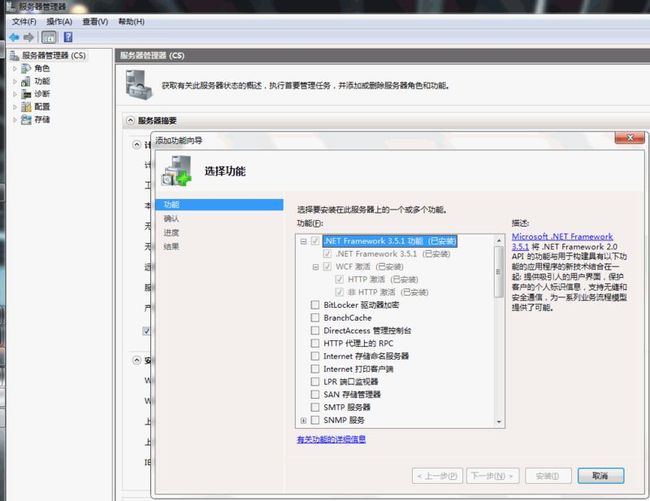Check the LPR 端口监视器 checkbox
The image size is (650, 501).
click(x=315, y=382)
